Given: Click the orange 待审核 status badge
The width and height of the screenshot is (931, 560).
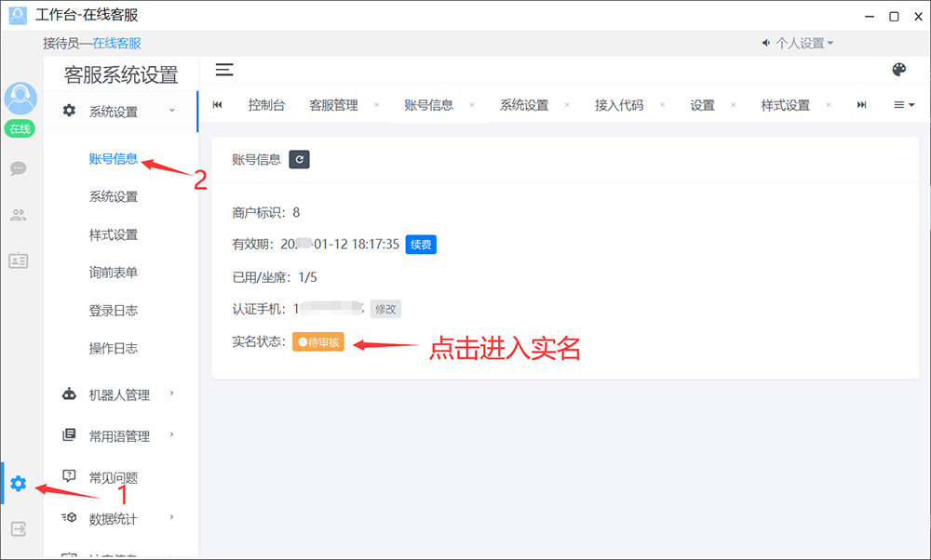Looking at the screenshot, I should (318, 342).
